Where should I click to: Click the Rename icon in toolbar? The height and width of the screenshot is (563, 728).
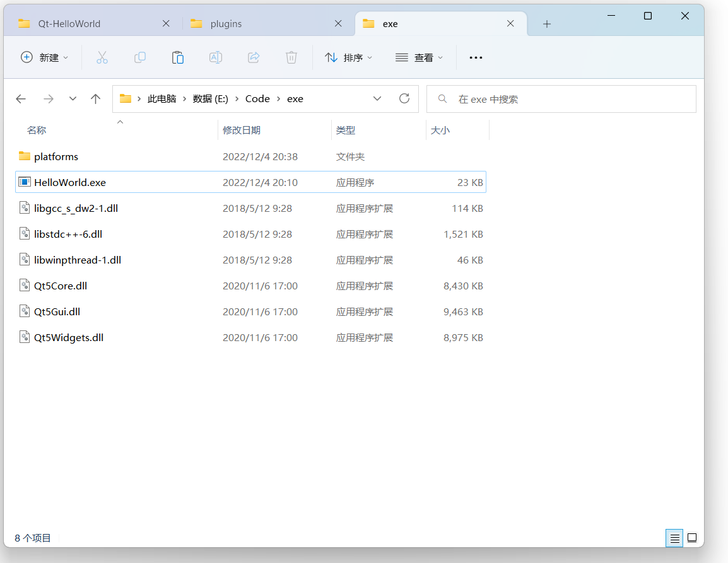pos(215,57)
